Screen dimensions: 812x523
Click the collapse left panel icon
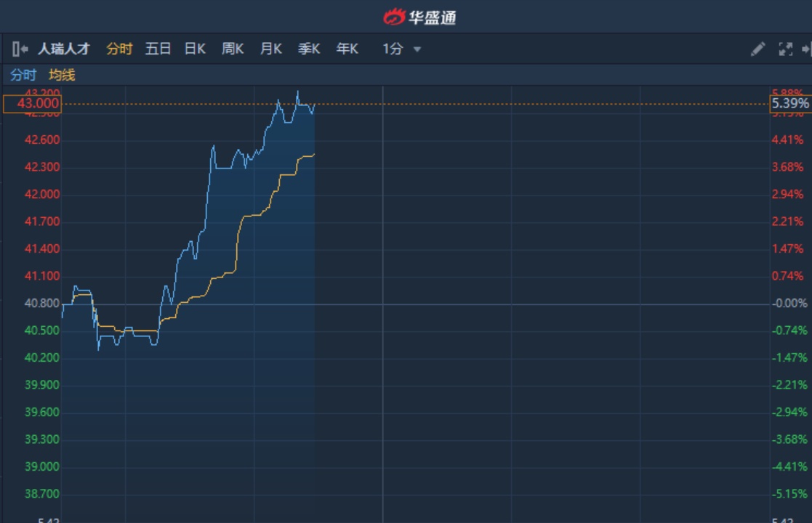click(x=20, y=49)
